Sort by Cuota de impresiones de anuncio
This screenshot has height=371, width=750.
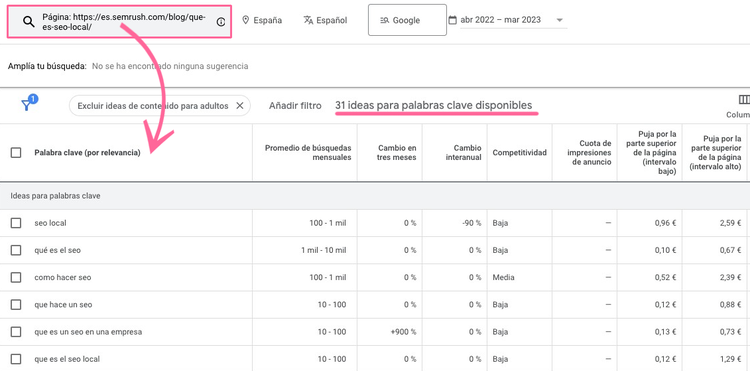pyautogui.click(x=589, y=153)
